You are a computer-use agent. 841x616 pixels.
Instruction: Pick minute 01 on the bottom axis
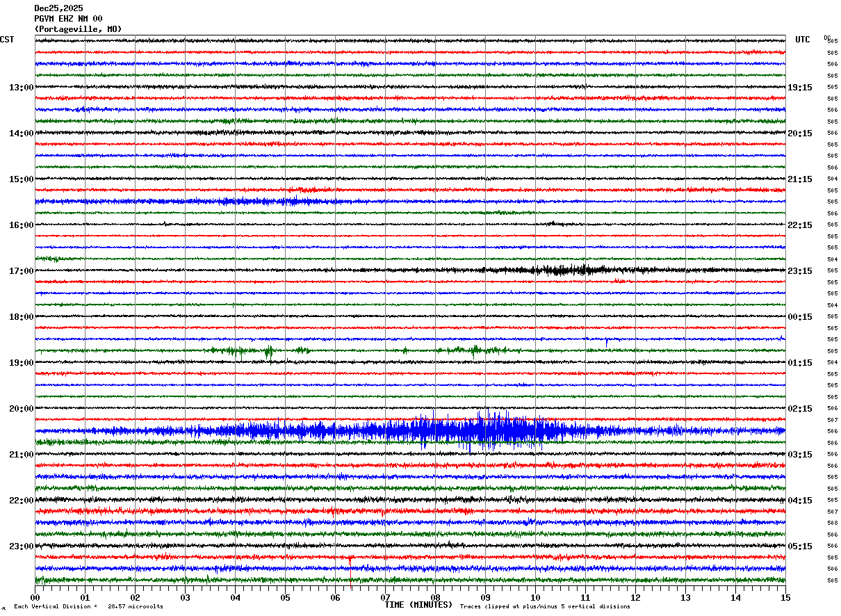point(85,597)
